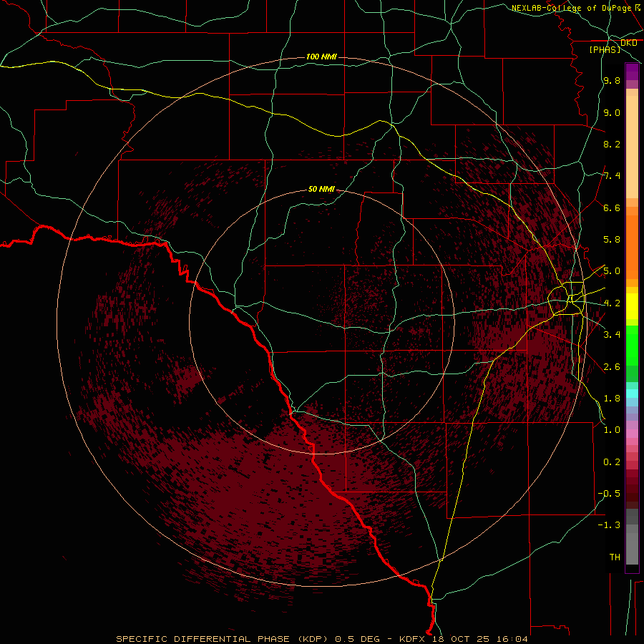Click the TH threshold label on legend
Screen dimensions: 644x644
pos(615,557)
